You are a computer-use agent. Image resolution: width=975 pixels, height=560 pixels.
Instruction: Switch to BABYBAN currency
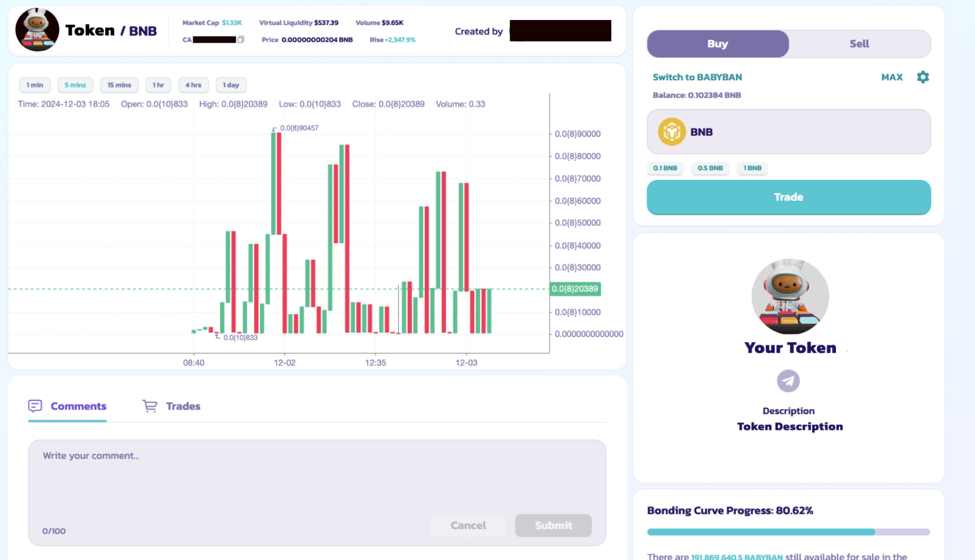[697, 77]
